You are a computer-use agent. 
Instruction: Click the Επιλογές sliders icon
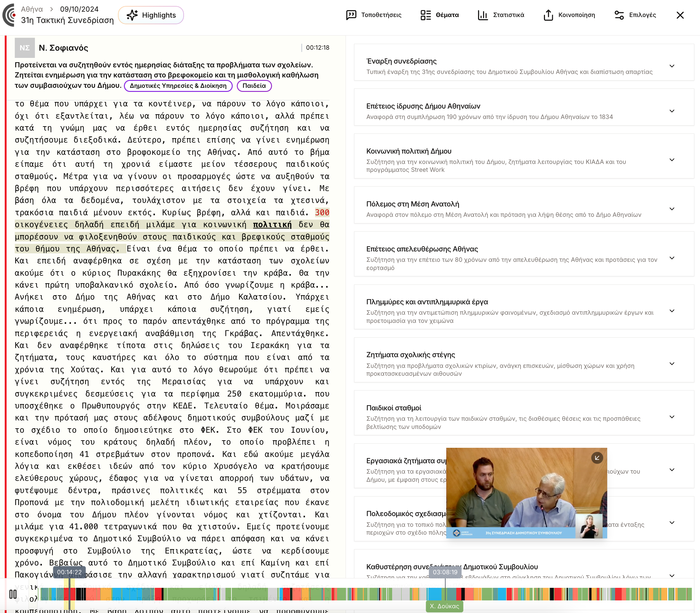(619, 15)
